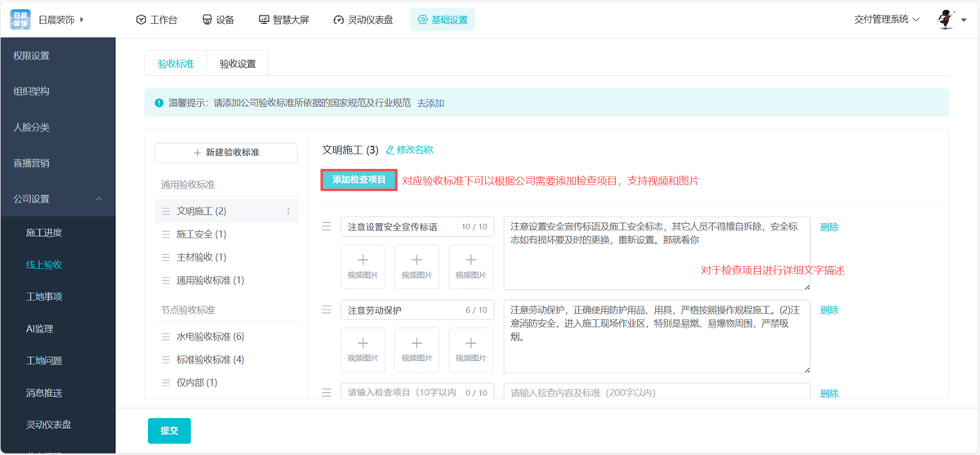Click the three-dot menu on 文明施工 item
980x455 pixels.
pos(287,212)
